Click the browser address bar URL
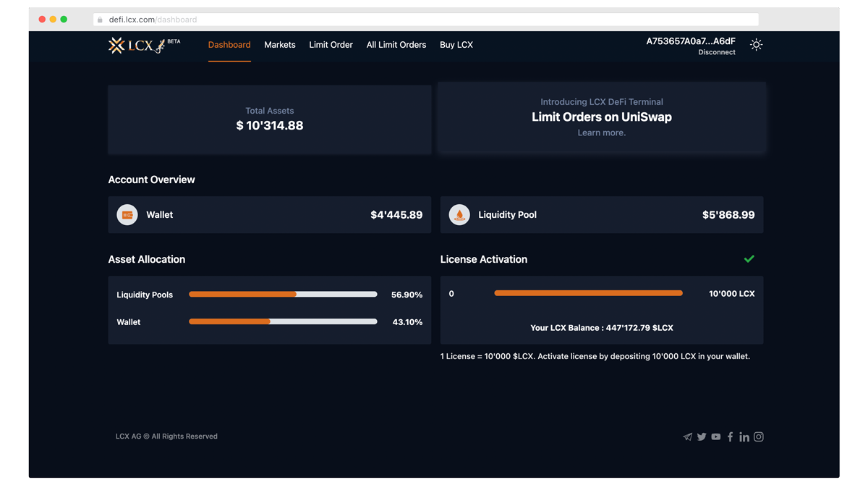Screen dimensions: 868x485 [153, 20]
